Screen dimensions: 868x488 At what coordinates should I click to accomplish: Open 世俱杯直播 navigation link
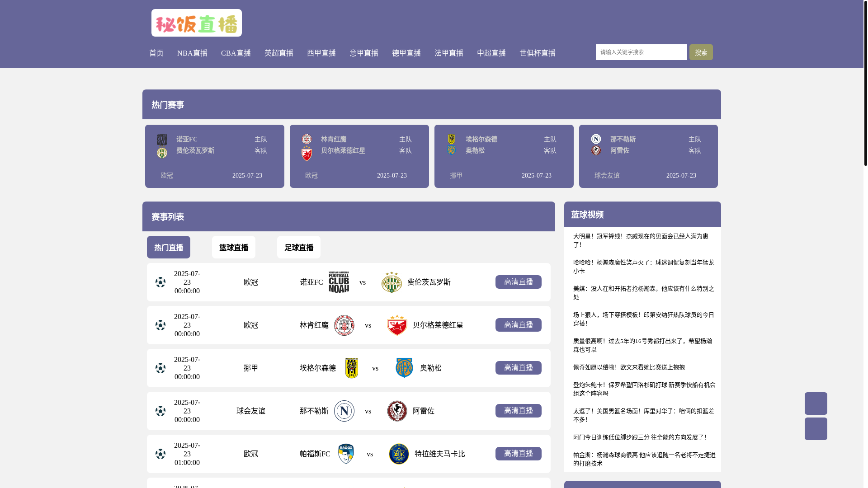pyautogui.click(x=538, y=53)
